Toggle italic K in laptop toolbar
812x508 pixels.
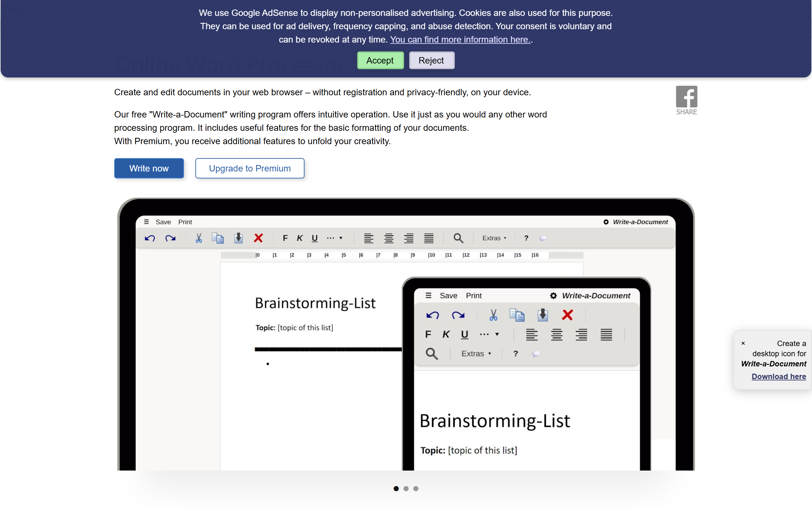coord(300,238)
